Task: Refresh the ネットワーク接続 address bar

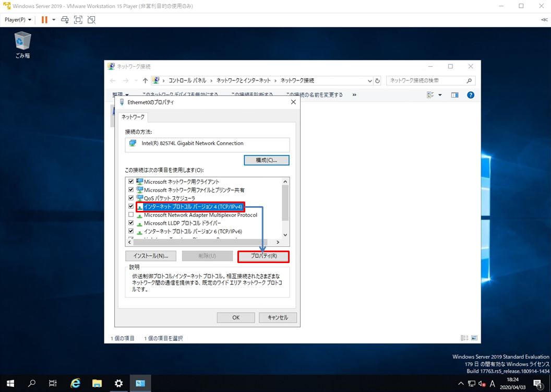Action: [x=377, y=80]
